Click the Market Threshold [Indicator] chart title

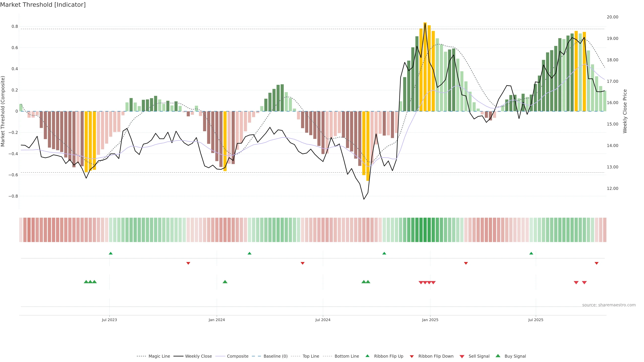tap(43, 5)
